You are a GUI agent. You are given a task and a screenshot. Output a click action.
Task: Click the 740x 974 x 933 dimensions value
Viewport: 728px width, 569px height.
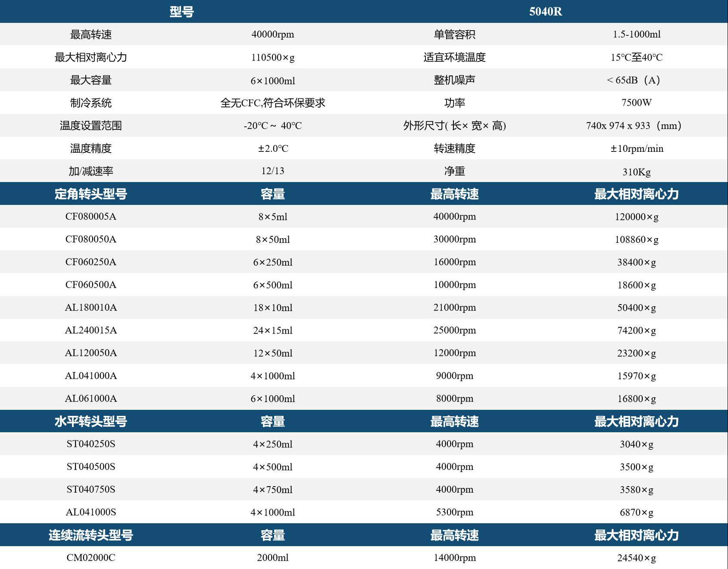(633, 126)
